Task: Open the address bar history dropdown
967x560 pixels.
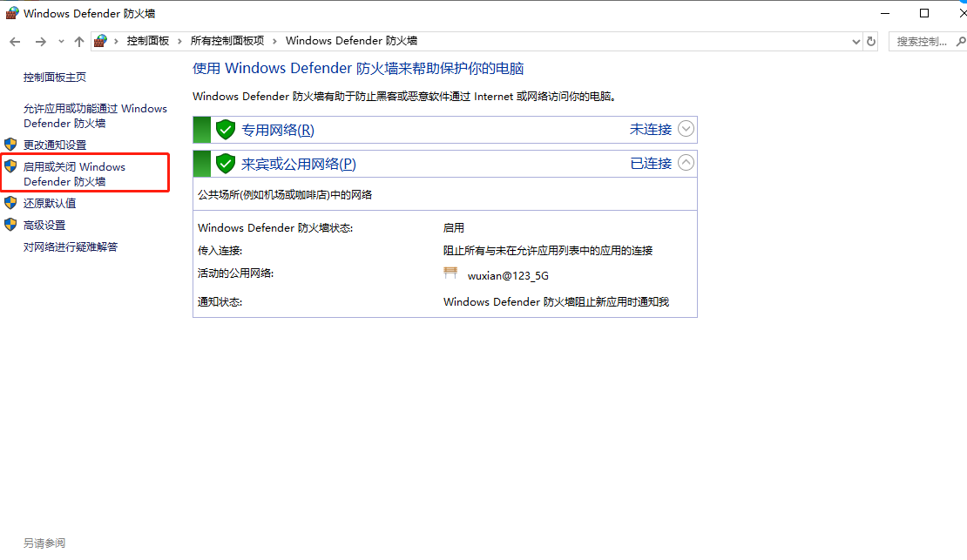Action: (855, 41)
